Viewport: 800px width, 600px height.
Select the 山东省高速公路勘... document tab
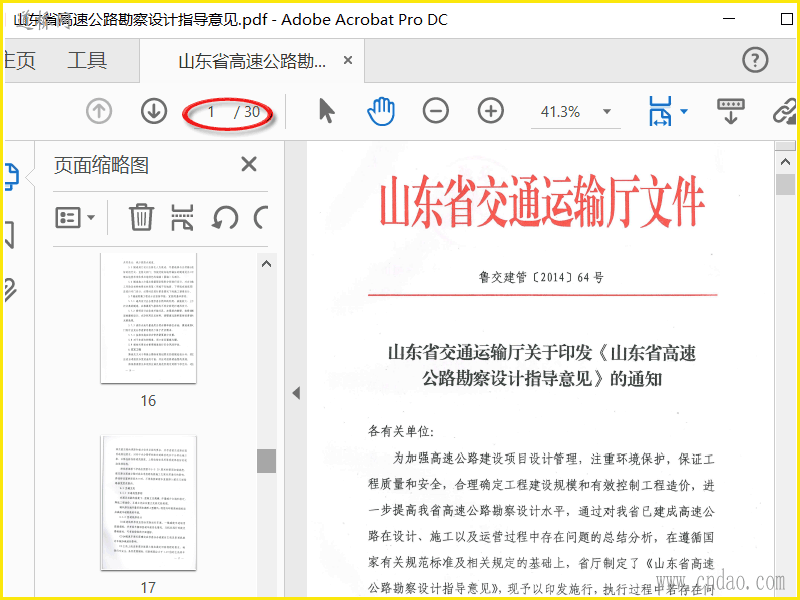pos(252,61)
